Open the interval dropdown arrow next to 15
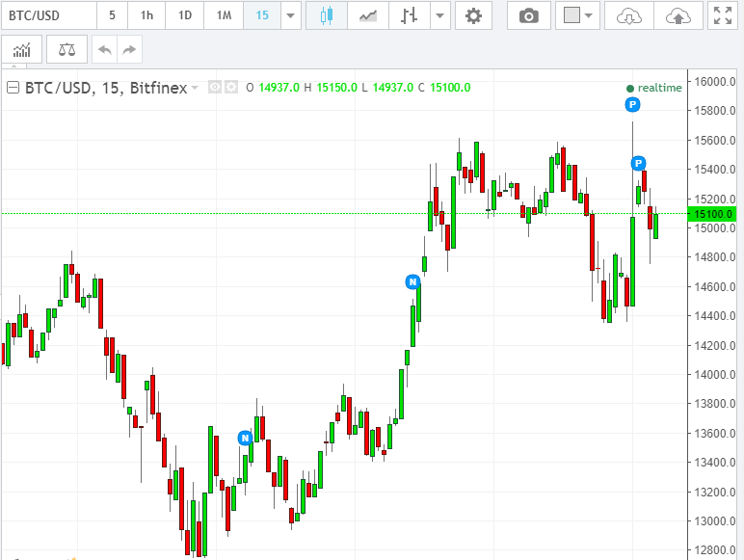The width and height of the screenshot is (744, 560). 290,15
